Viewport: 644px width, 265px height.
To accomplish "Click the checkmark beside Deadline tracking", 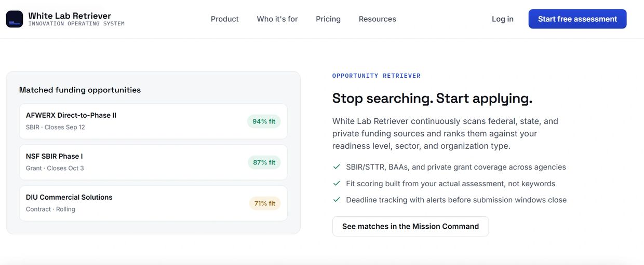I will 337,200.
